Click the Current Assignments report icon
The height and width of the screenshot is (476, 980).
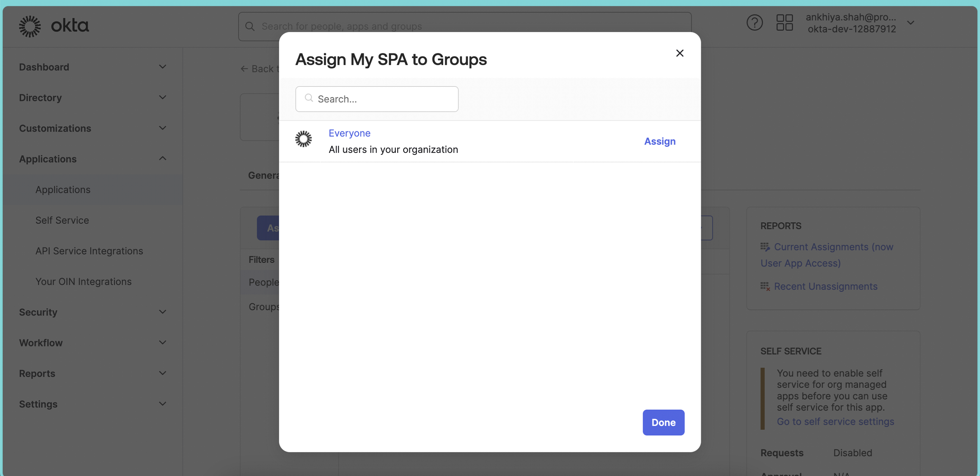[765, 247]
